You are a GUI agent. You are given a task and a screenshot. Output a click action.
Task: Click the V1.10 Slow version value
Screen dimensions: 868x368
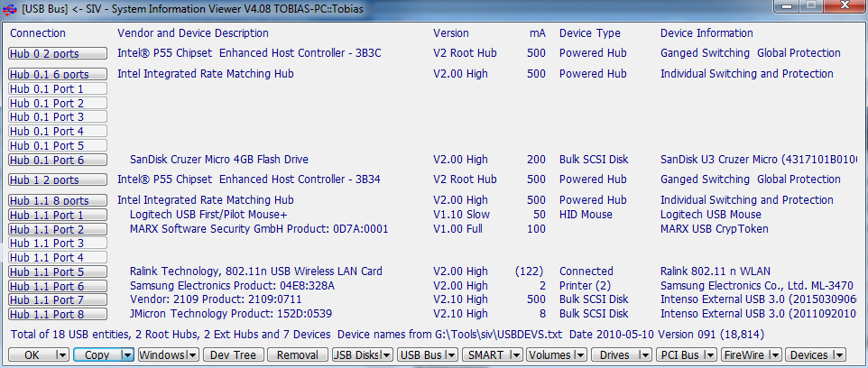tap(461, 215)
